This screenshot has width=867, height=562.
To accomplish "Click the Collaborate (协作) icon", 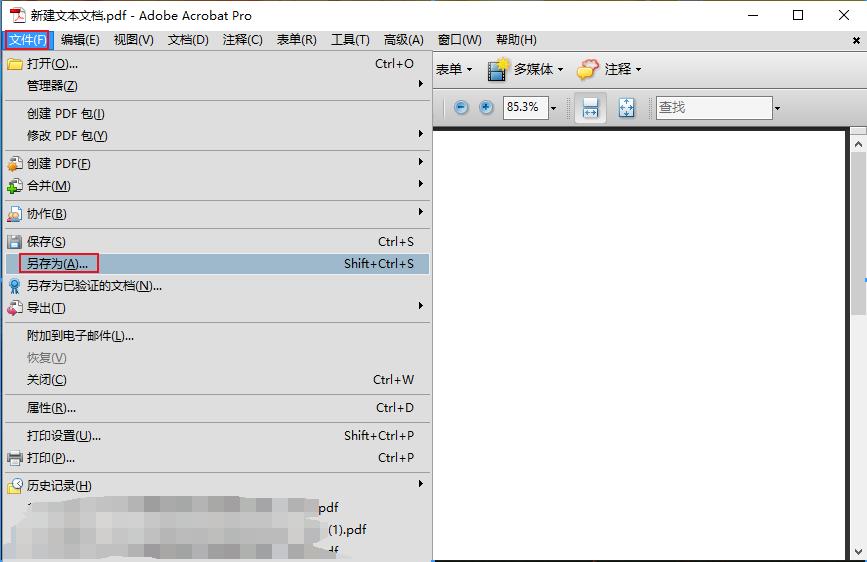I will click(15, 214).
